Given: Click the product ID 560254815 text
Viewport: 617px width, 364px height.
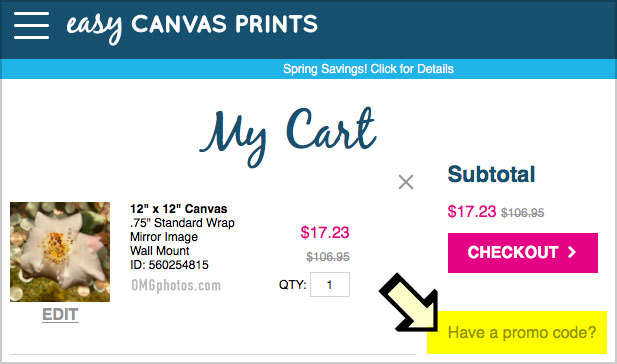Looking at the screenshot, I should point(169,265).
